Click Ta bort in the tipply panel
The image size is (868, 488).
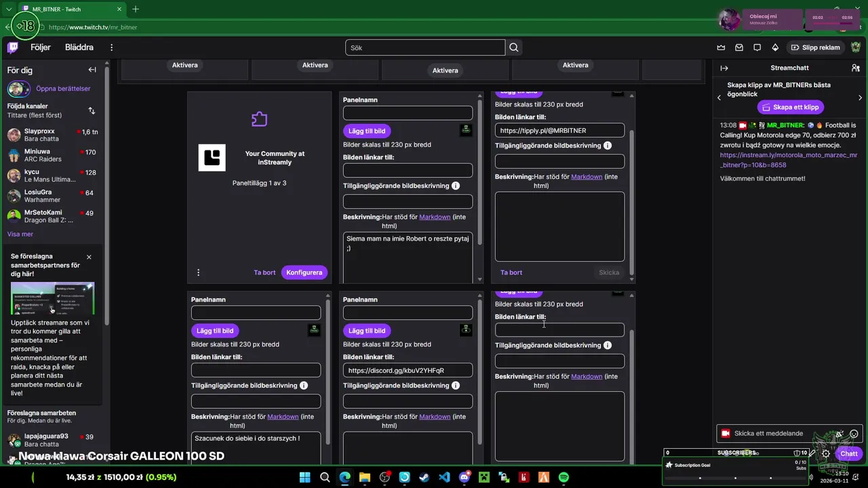[x=511, y=272]
